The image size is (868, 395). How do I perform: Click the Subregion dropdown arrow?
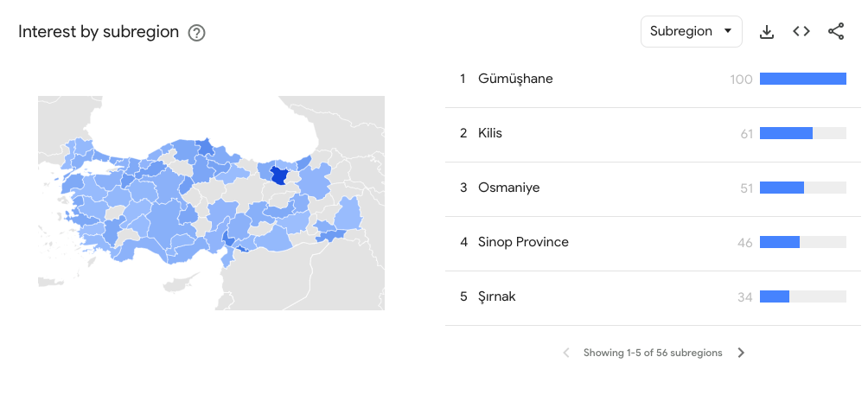point(728,31)
